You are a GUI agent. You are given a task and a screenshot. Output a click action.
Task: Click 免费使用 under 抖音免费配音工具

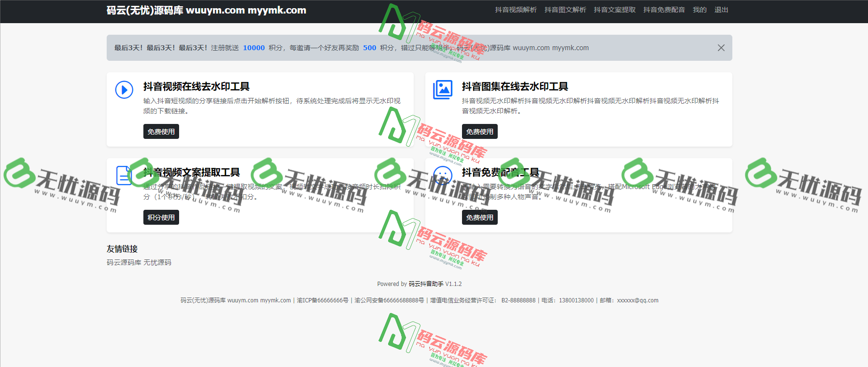pos(480,217)
